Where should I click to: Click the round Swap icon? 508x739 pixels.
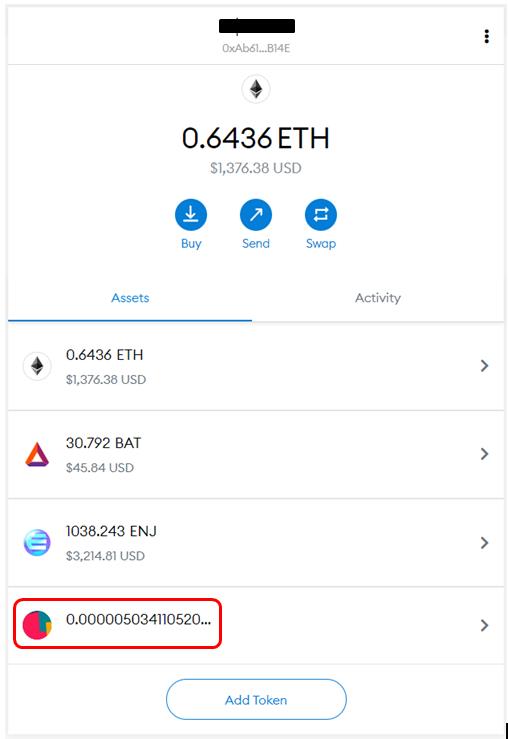click(x=321, y=215)
